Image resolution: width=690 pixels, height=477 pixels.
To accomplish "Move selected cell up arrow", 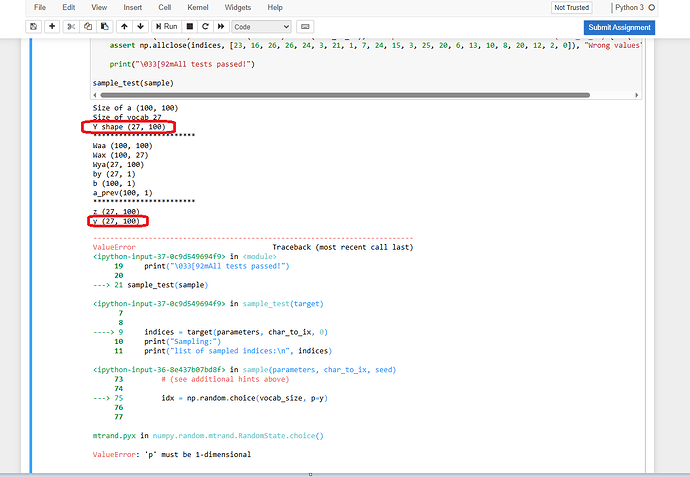I will tap(124, 26).
